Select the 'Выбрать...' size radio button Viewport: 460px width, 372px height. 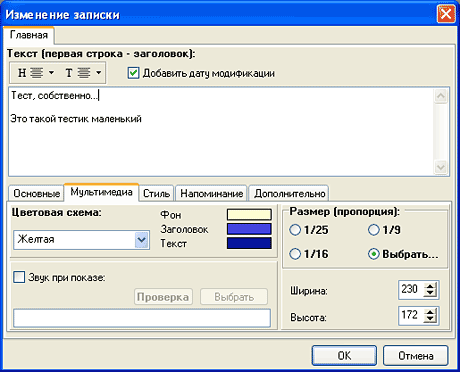[x=374, y=254]
